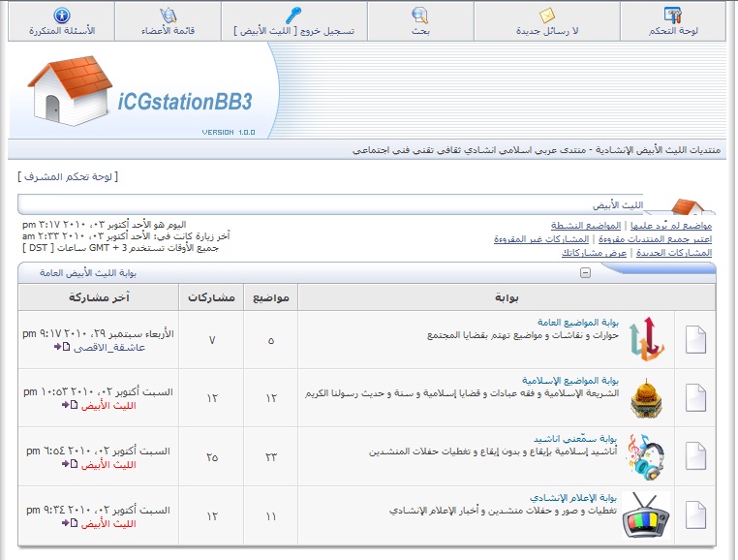Click اعتبر جميع المنتديات مقروءة link
Screen dimensions: 738x560
click(x=654, y=238)
